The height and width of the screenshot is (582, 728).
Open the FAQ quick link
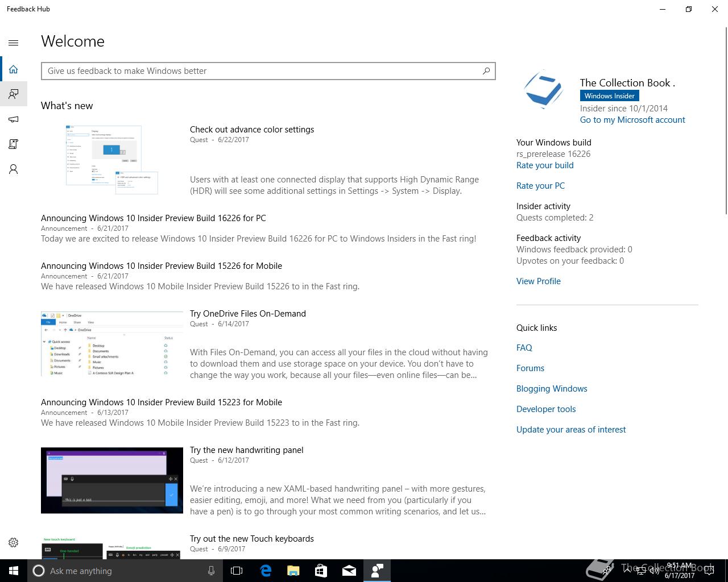point(524,348)
